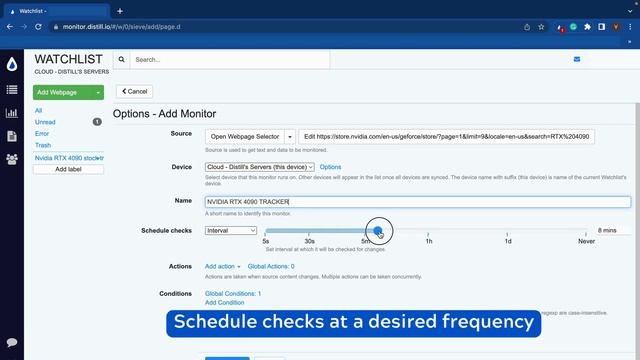The width and height of the screenshot is (640, 360).
Task: Open the chat bubble support icon
Action: pyautogui.click(x=12, y=342)
